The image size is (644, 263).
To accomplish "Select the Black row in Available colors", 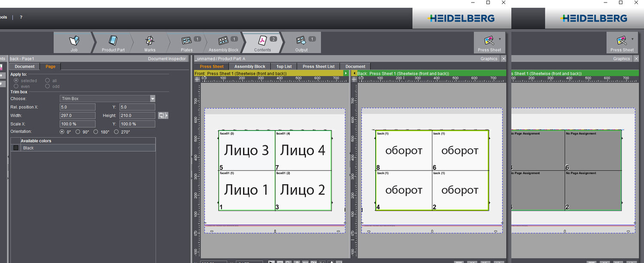I will coord(83,148).
